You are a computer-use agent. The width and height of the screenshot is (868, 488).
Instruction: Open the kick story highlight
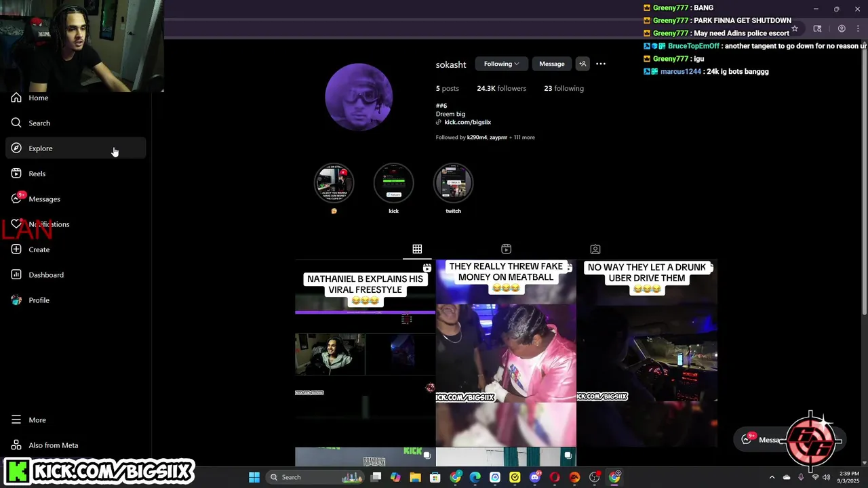tap(393, 183)
